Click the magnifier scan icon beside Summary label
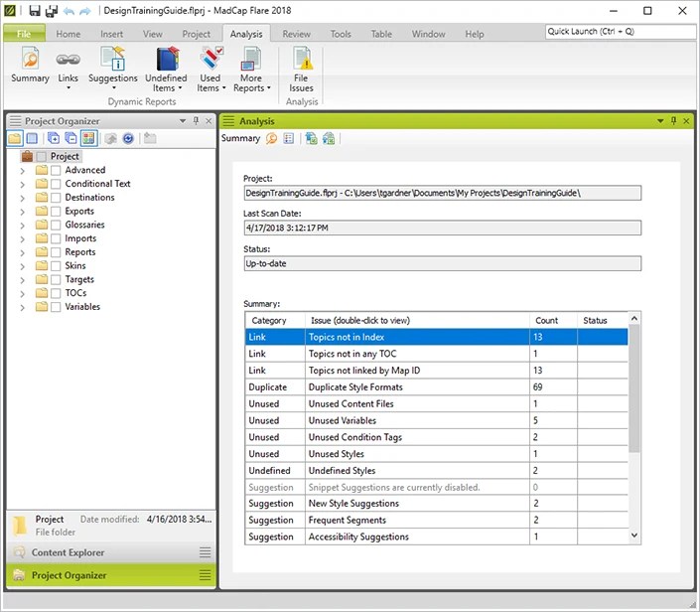Image resolution: width=700 pixels, height=612 pixels. [271, 138]
